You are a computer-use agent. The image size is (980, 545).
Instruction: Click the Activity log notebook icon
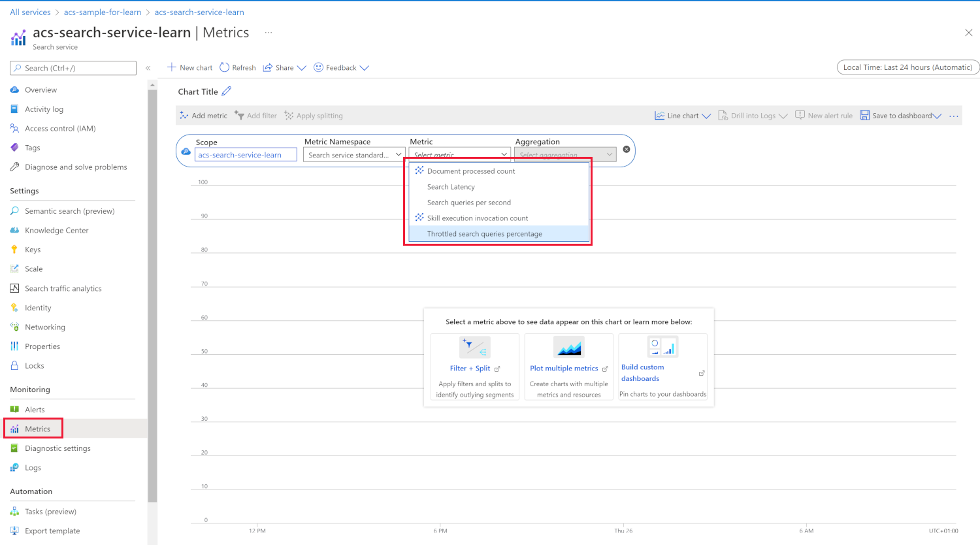pyautogui.click(x=14, y=109)
